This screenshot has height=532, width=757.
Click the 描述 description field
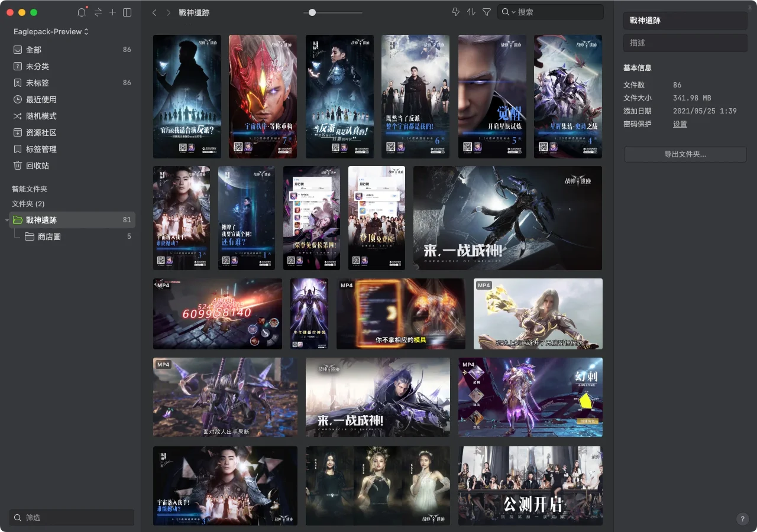685,43
